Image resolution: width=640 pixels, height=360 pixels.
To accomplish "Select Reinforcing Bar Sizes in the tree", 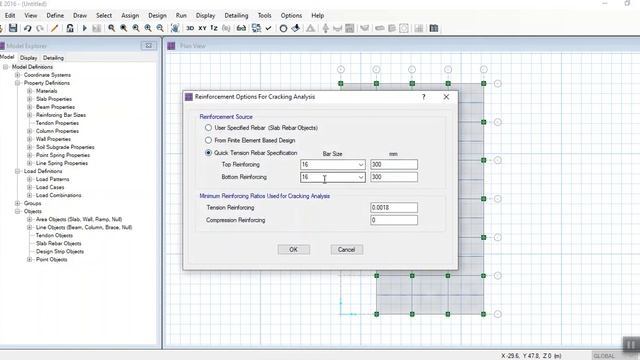I will point(61,115).
